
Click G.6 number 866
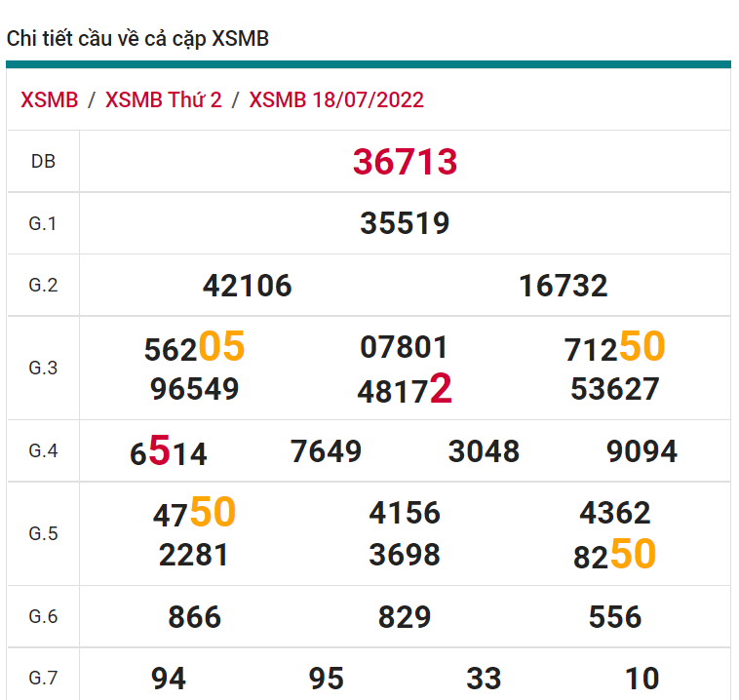point(194,617)
